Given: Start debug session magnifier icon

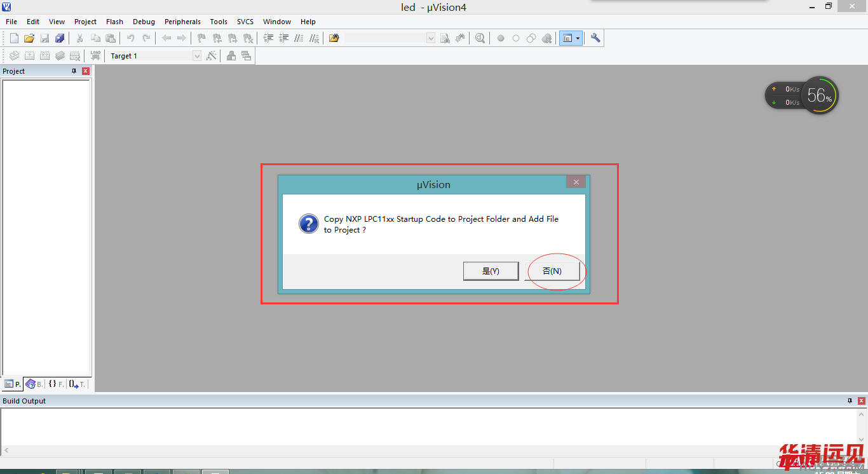Looking at the screenshot, I should (480, 38).
